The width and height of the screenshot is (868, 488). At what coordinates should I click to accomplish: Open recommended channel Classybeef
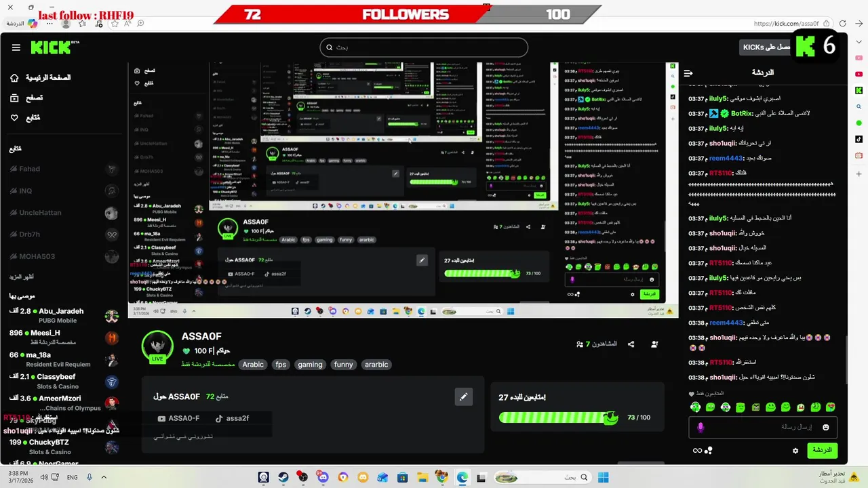pyautogui.click(x=64, y=381)
